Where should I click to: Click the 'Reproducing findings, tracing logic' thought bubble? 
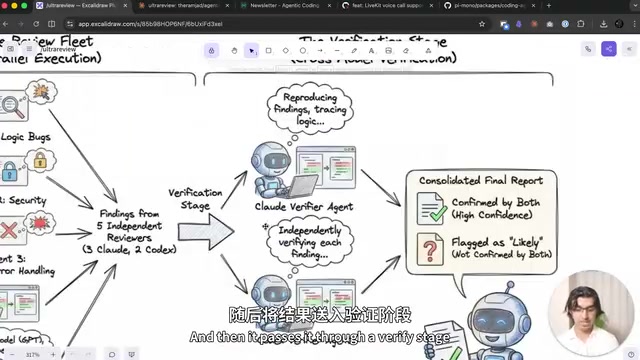310,109
